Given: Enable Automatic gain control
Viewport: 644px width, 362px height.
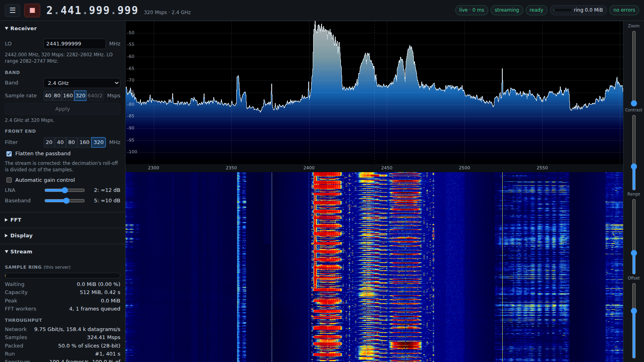Looking at the screenshot, I should click(x=9, y=180).
